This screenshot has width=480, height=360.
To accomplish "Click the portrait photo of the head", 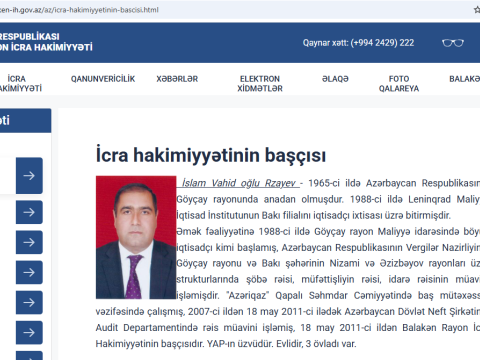I will 136,237.
